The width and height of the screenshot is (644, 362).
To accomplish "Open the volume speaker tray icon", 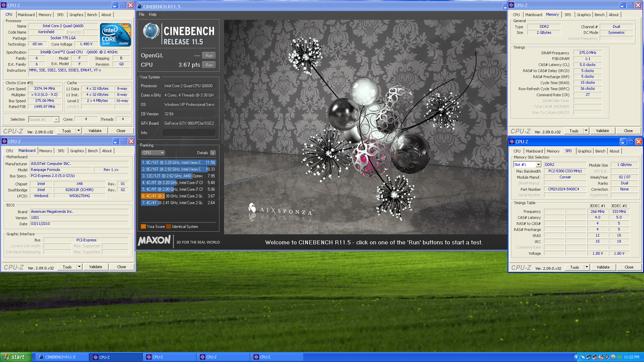I will (x=607, y=357).
